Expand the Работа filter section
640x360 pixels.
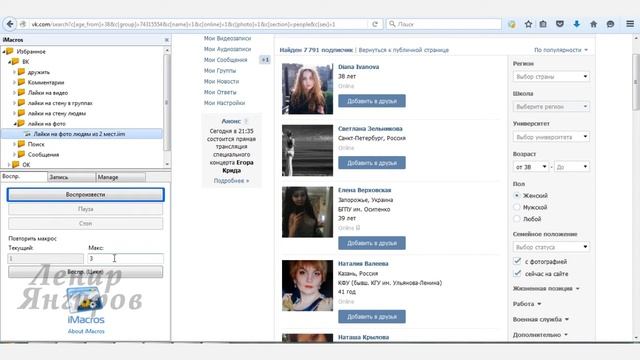(527, 304)
